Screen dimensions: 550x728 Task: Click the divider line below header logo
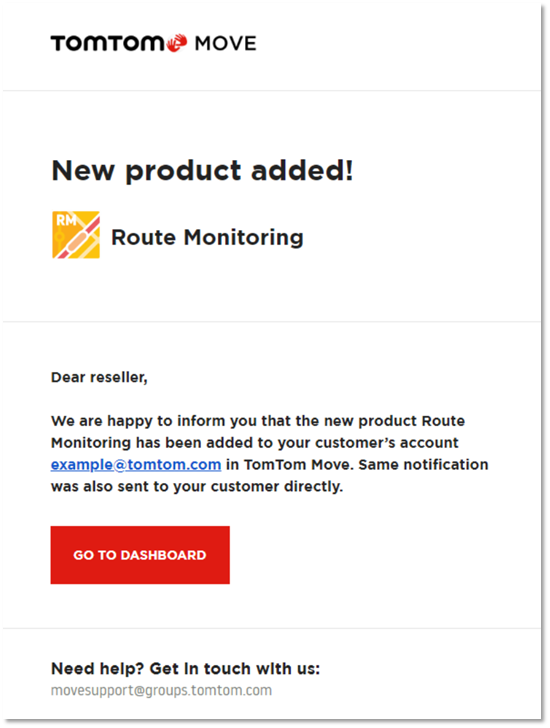tap(272, 91)
